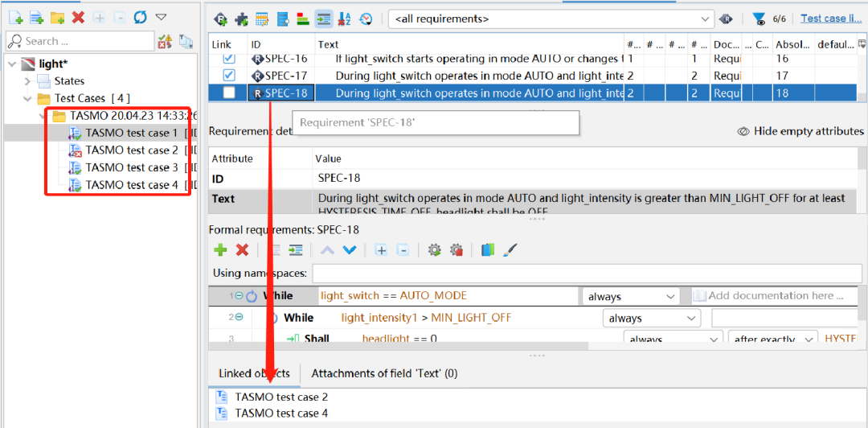The width and height of the screenshot is (868, 428).
Task: Click the blue refresh arrows icon
Action: coord(140,17)
